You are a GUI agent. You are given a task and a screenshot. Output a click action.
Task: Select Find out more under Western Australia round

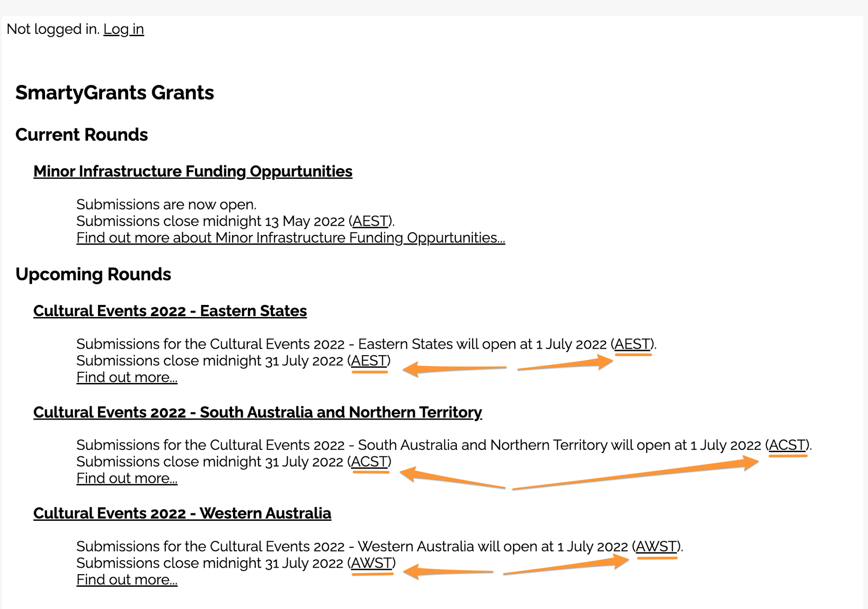[127, 580]
